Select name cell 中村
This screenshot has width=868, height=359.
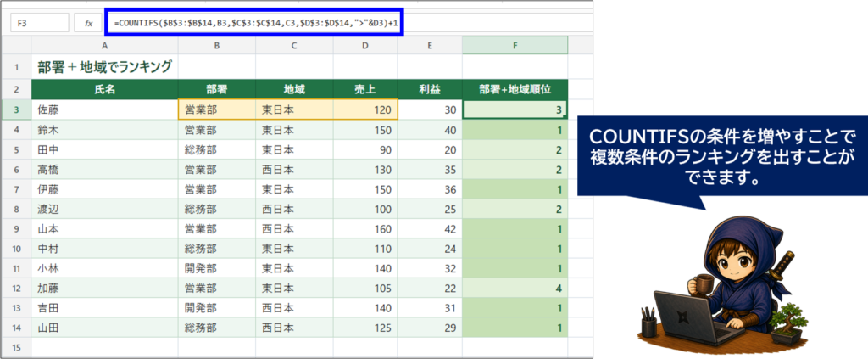pyautogui.click(x=104, y=249)
